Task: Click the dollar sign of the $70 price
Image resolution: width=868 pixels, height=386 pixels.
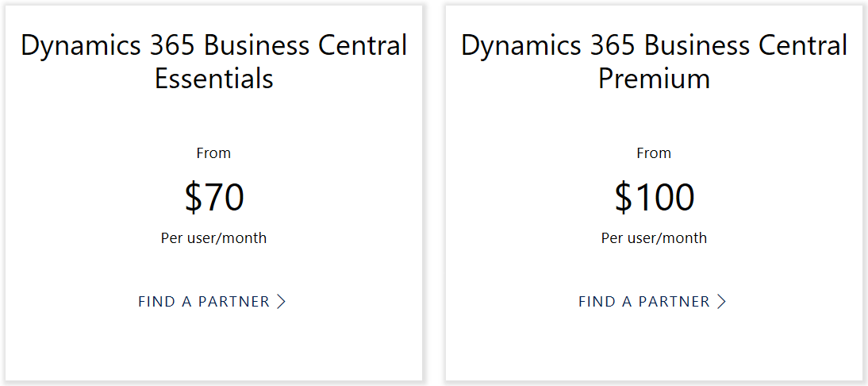Action: [194, 197]
